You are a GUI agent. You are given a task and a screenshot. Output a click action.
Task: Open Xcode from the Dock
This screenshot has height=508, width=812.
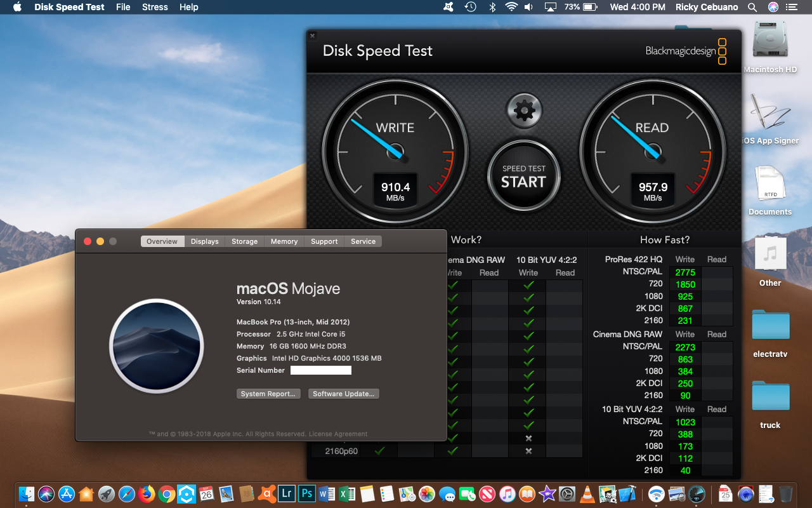coord(627,493)
